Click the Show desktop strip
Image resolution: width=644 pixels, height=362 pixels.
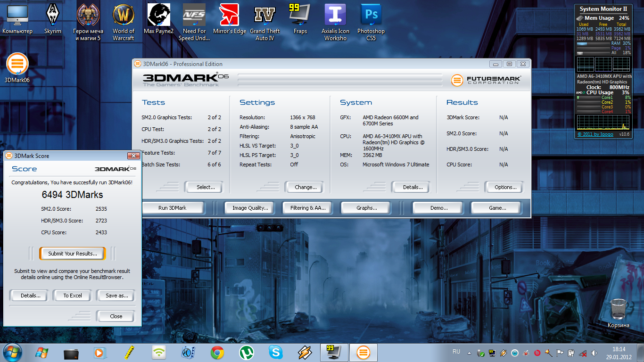641,353
